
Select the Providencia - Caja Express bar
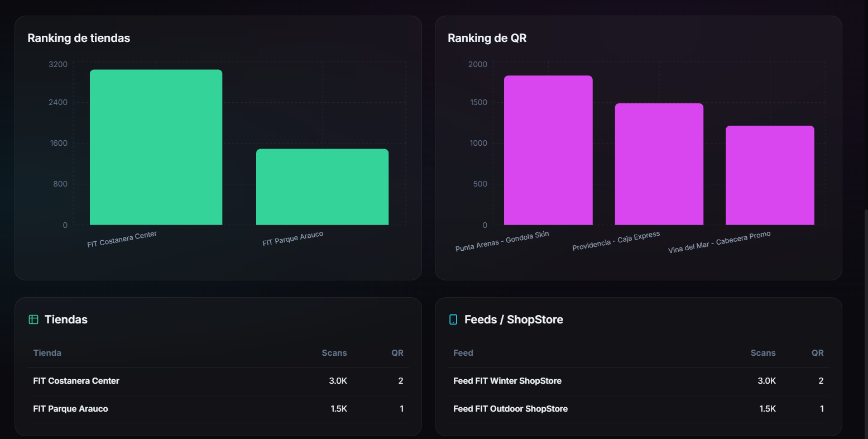(x=659, y=164)
